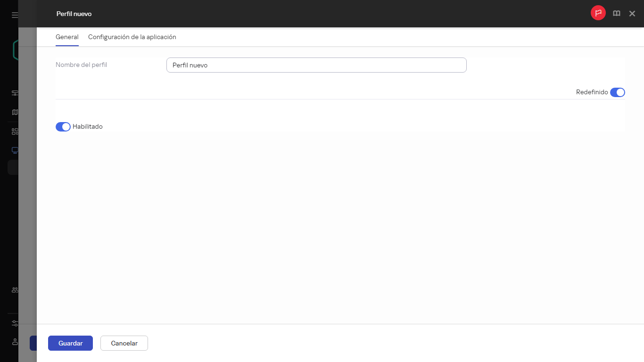Click the filter sliders icon near sidebar bottom
644x362 pixels.
click(x=14, y=323)
